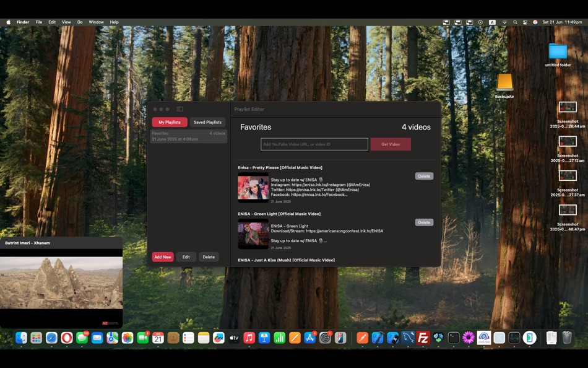
Task: Switch to the Saved Playlists tab
Action: tap(207, 122)
